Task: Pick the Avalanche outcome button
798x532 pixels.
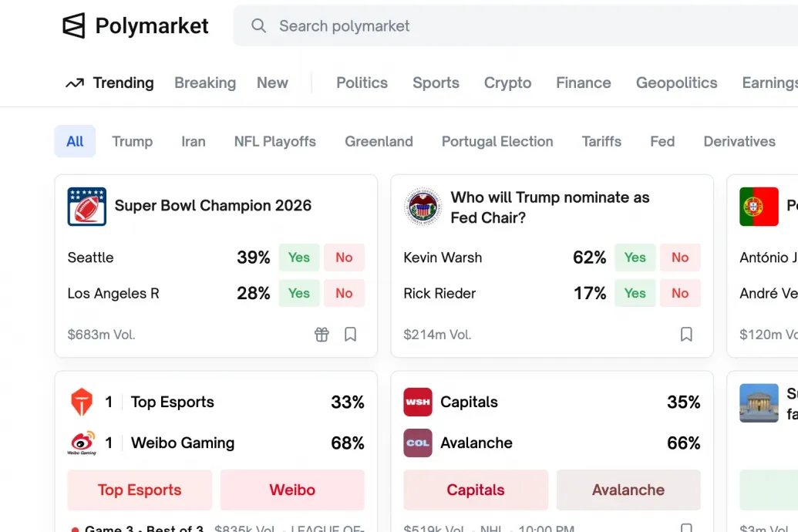Action: [628, 490]
